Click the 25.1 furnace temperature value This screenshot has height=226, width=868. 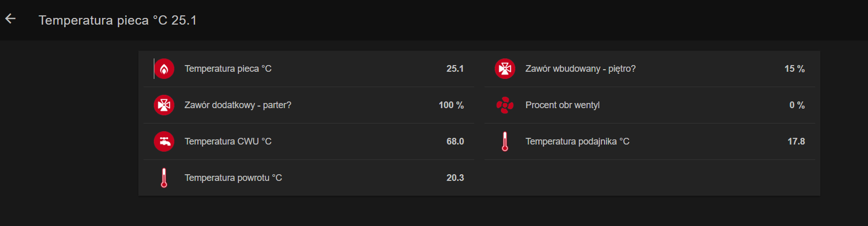(455, 69)
